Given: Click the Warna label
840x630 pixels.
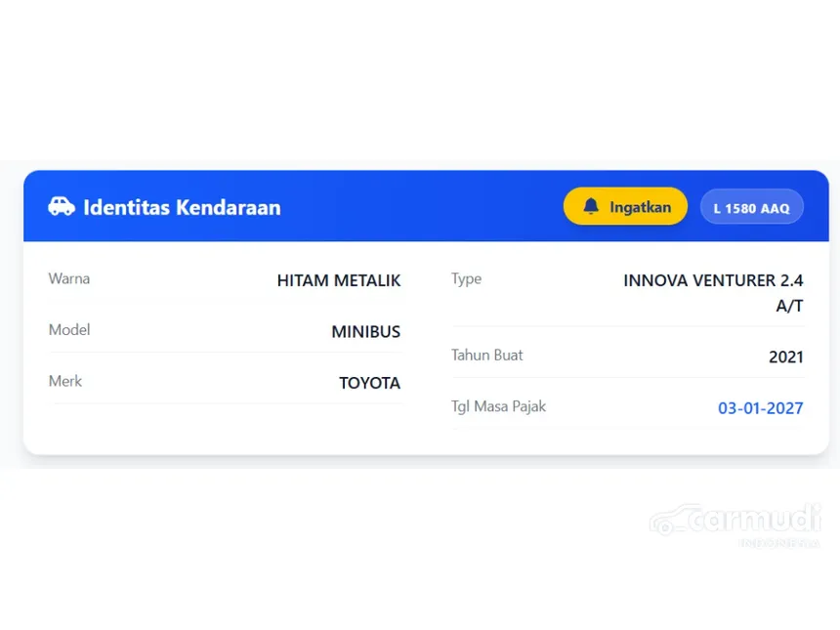Looking at the screenshot, I should 69,278.
